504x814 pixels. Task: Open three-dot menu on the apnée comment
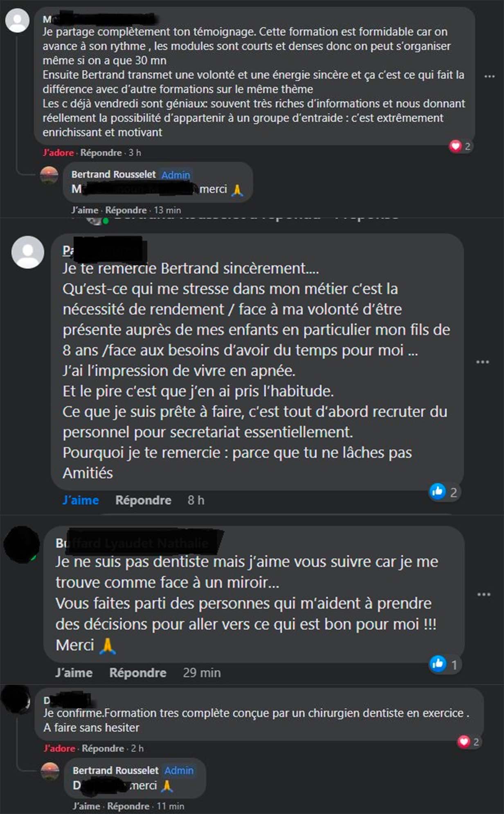482,362
